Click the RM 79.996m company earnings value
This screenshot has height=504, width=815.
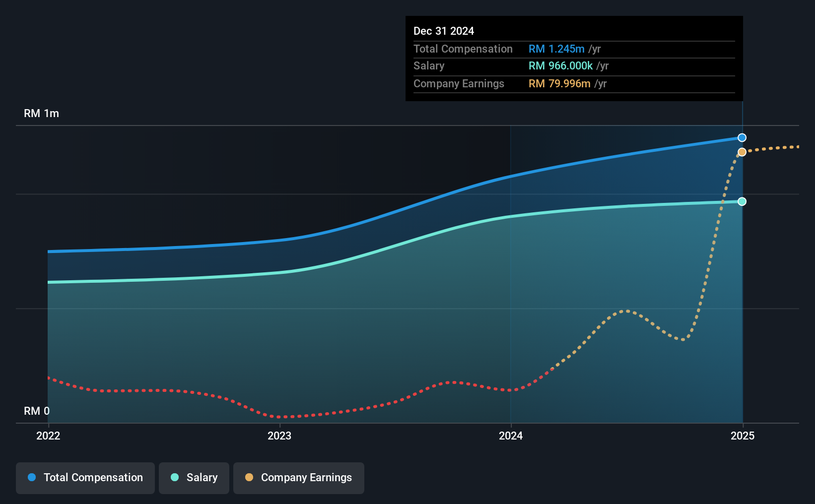pos(559,84)
